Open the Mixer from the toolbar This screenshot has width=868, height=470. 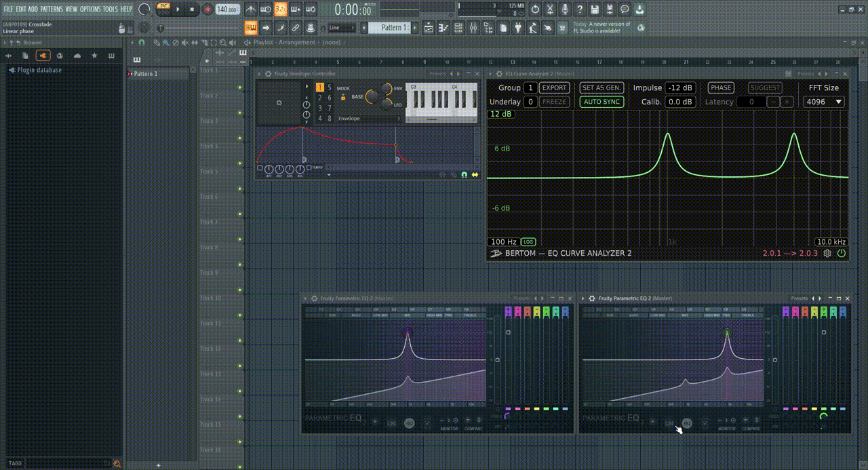[473, 28]
